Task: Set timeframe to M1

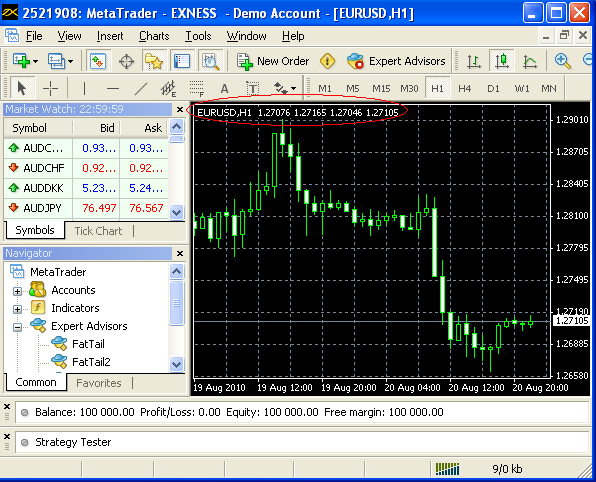Action: click(325, 89)
